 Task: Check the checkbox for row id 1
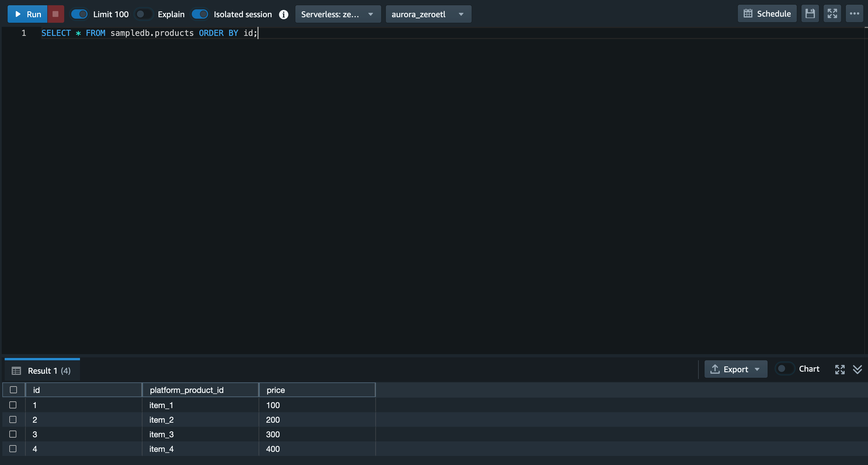pyautogui.click(x=13, y=405)
